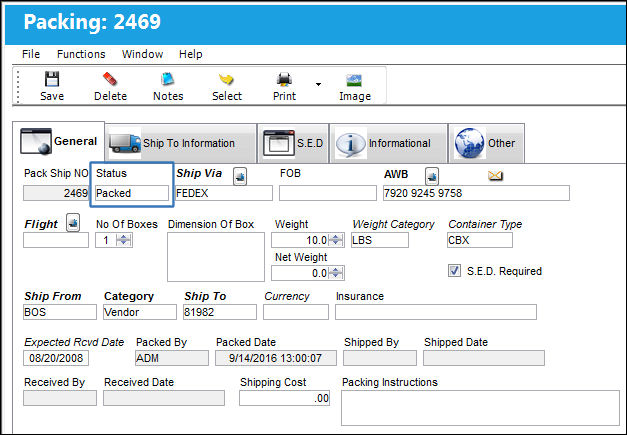
Task: Click the empty Received Date field
Action: [x=164, y=398]
